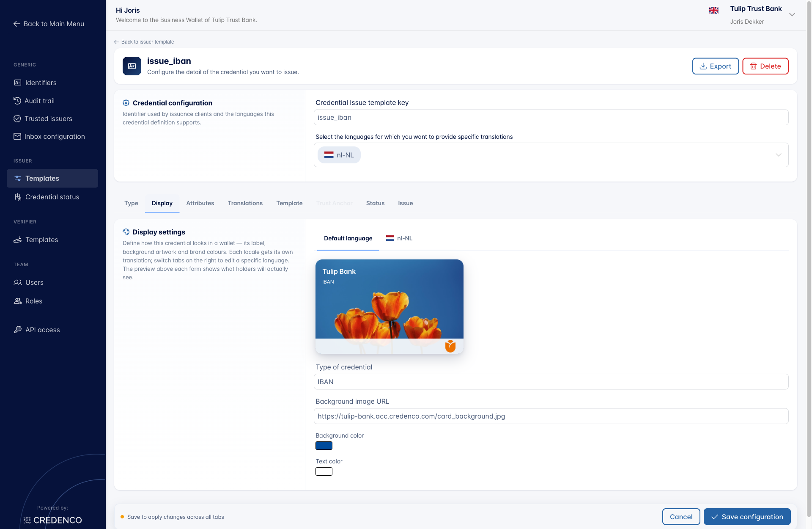Open the Text color swatch

[x=324, y=471]
